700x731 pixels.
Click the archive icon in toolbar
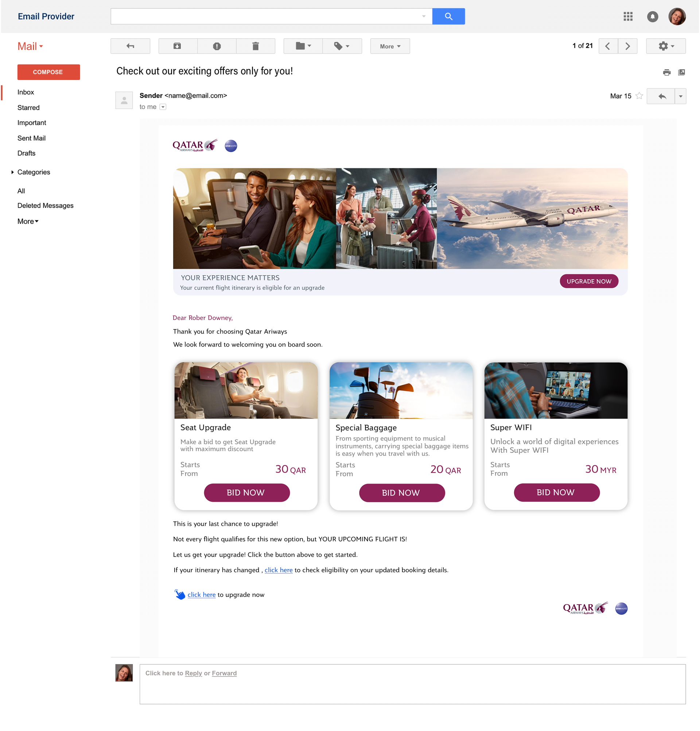coord(177,46)
